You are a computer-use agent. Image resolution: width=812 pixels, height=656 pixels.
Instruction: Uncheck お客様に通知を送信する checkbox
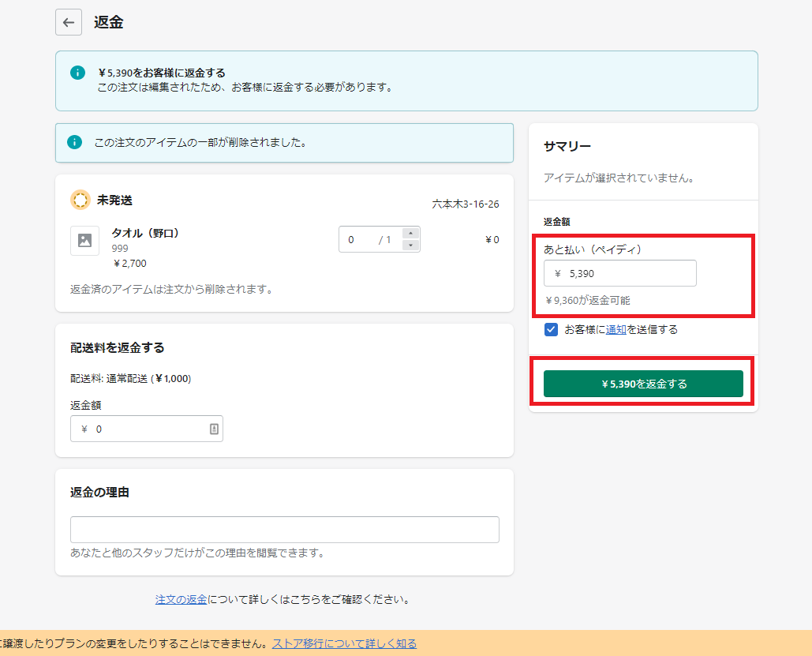click(552, 329)
